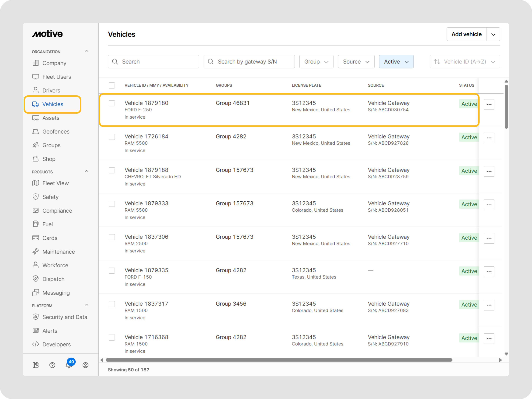Image resolution: width=532 pixels, height=399 pixels.
Task: Tick the checkbox for Vehicle 1837306
Action: tap(112, 237)
